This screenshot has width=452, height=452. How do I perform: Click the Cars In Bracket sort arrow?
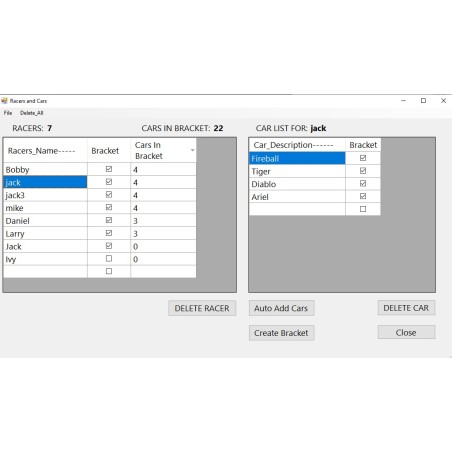pyautogui.click(x=192, y=150)
